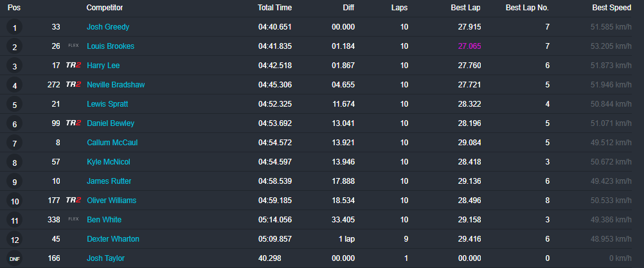Select the Kyle McNicol name link
The width and height of the screenshot is (644, 268).
pyautogui.click(x=110, y=162)
